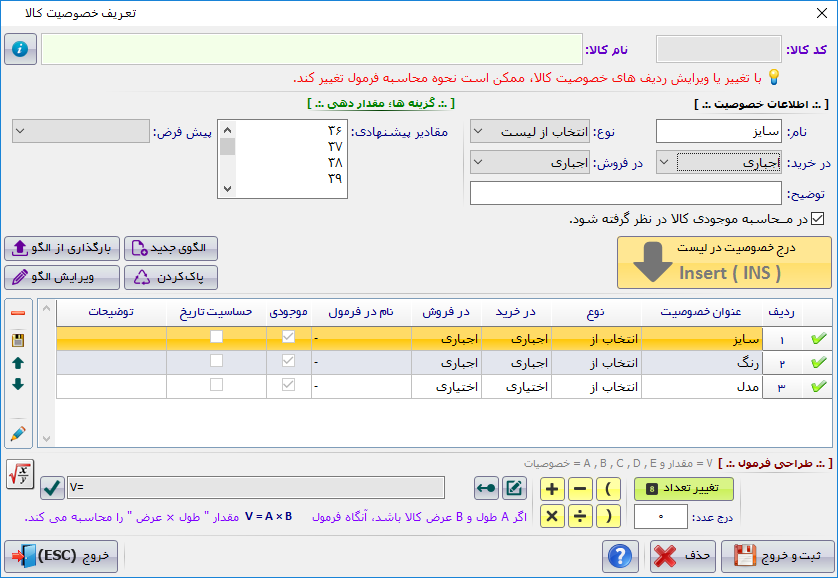Move row up with the green up arrow
The width and height of the screenshot is (838, 578).
(x=18, y=363)
